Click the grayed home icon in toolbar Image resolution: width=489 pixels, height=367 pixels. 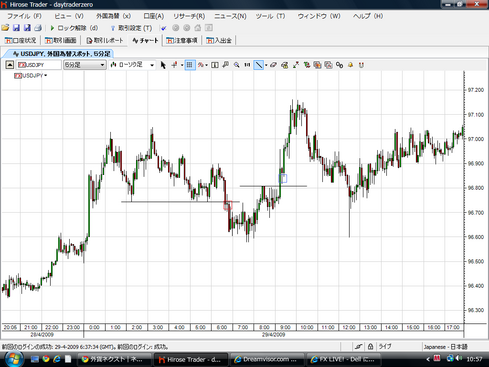click(x=198, y=28)
